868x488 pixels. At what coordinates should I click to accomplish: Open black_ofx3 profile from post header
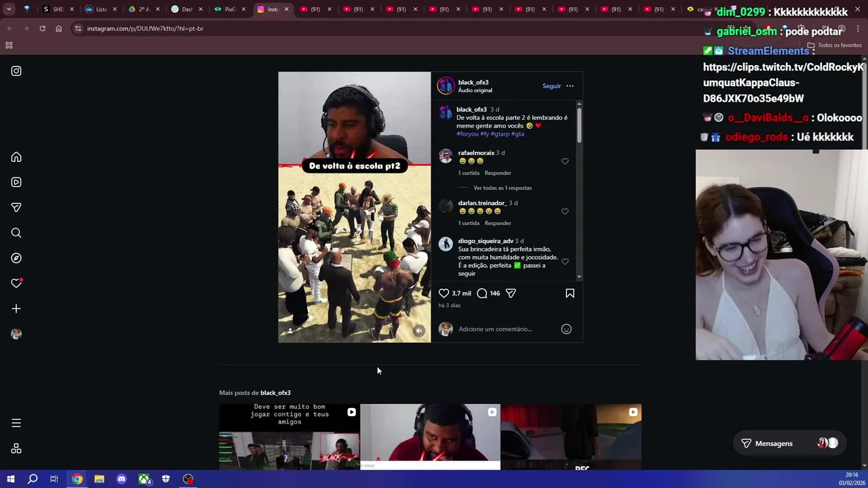[473, 82]
